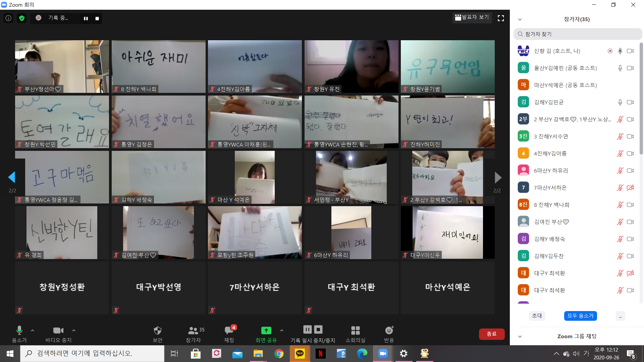Toggle microphone for 김해Y김민균
Viewport: 644px width, 362px height.
[620, 102]
